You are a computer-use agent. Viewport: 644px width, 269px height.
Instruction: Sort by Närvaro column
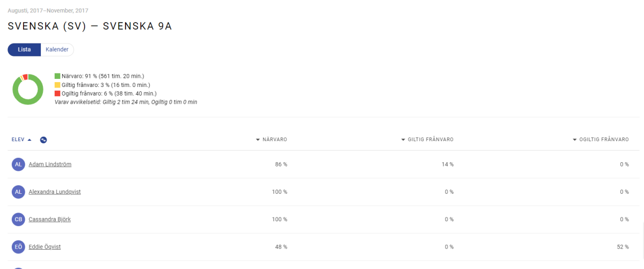click(x=272, y=140)
